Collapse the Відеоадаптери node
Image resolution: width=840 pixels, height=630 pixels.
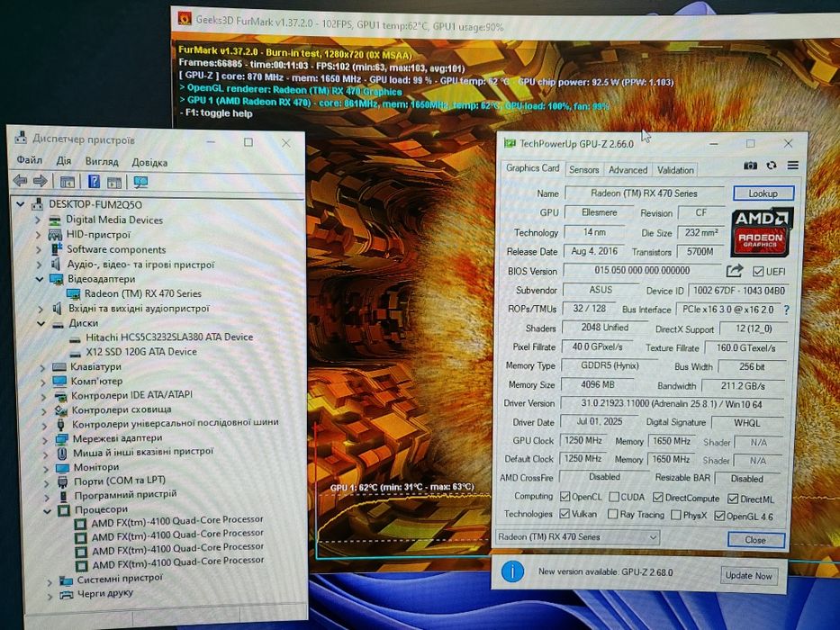click(40, 279)
